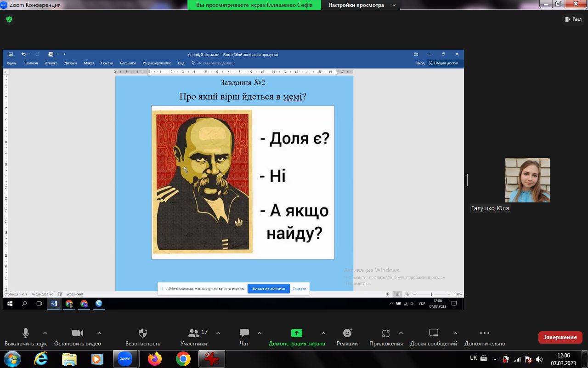Click the meme image in the document

[x=243, y=182]
